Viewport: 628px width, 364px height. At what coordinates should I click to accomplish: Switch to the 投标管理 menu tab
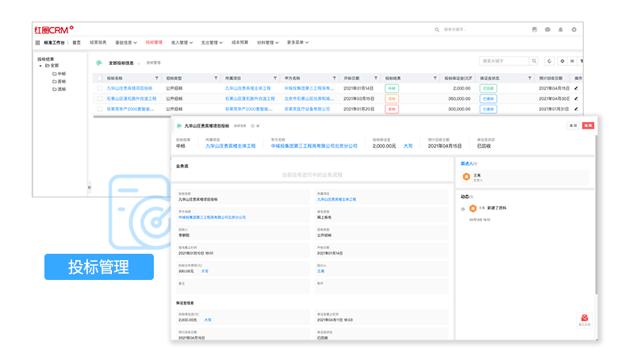[154, 43]
